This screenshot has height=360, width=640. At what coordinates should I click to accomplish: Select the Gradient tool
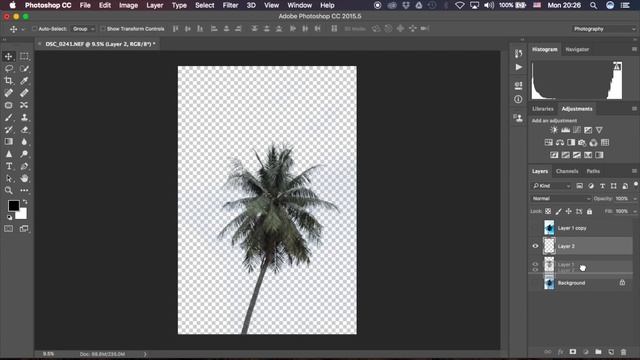point(9,142)
